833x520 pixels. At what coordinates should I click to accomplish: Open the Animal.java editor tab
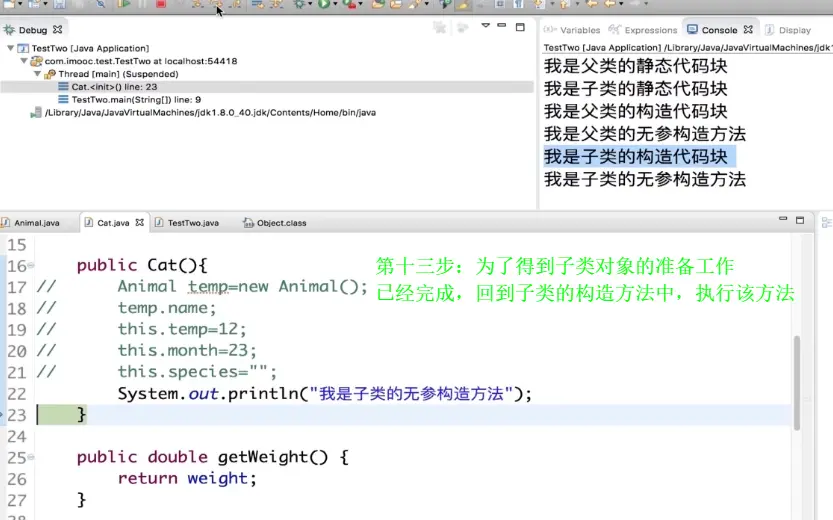pos(37,223)
